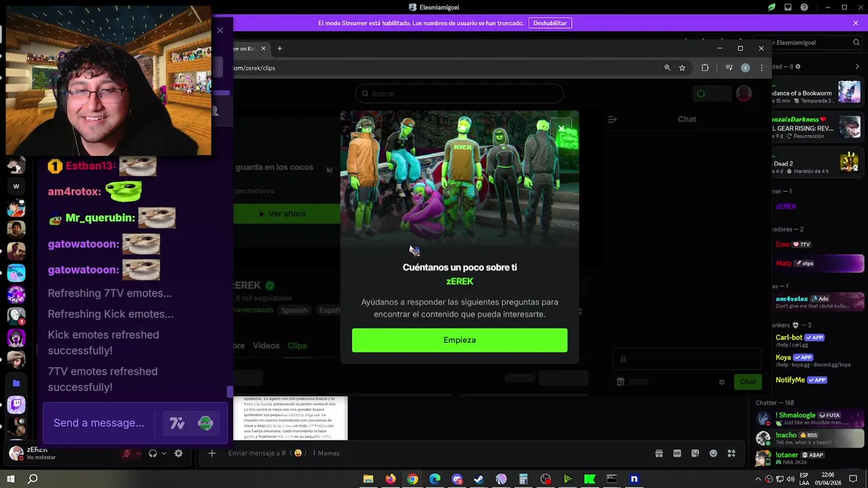Open Discord GIF picker

(677, 453)
